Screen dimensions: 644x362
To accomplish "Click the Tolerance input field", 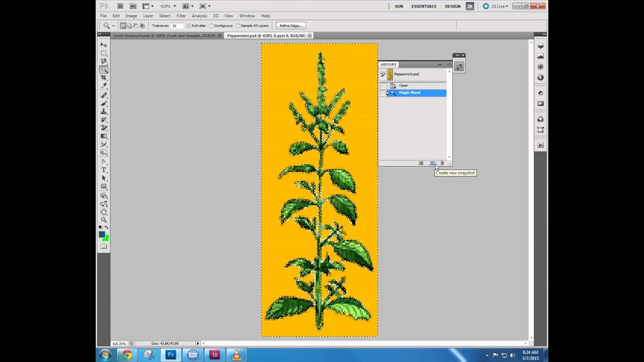I will tap(177, 26).
